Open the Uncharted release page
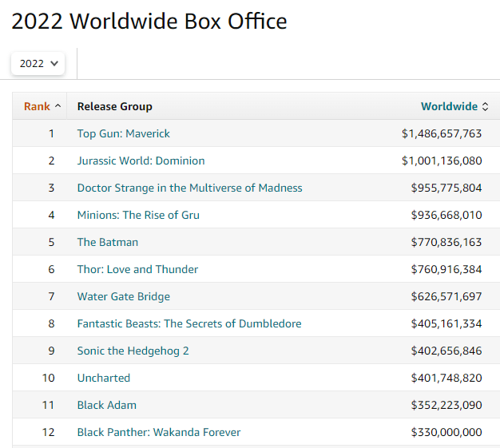The image size is (500, 448). [x=103, y=378]
